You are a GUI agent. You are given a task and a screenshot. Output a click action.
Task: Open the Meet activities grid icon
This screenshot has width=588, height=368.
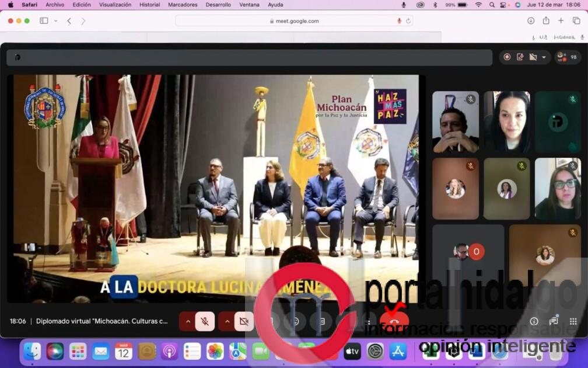(573, 321)
